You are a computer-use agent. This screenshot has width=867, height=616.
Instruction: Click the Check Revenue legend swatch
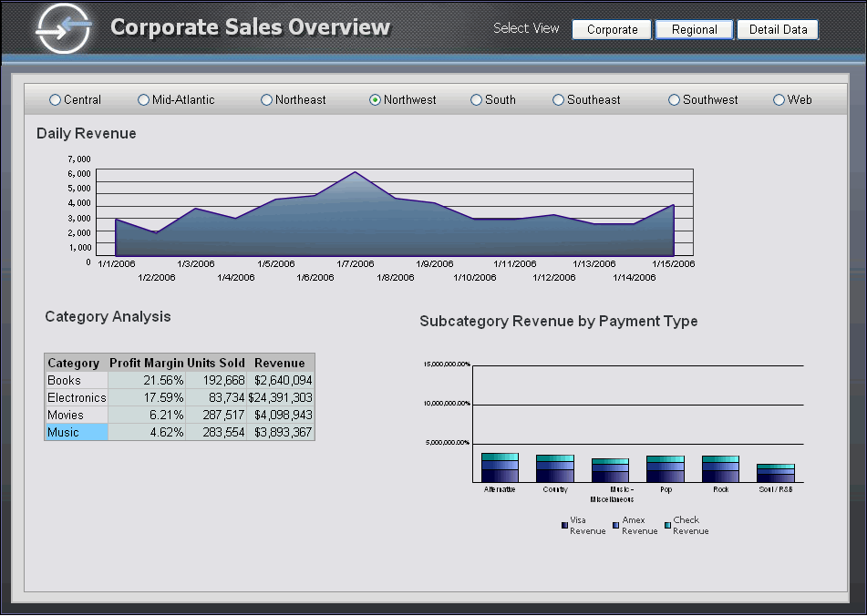668,526
